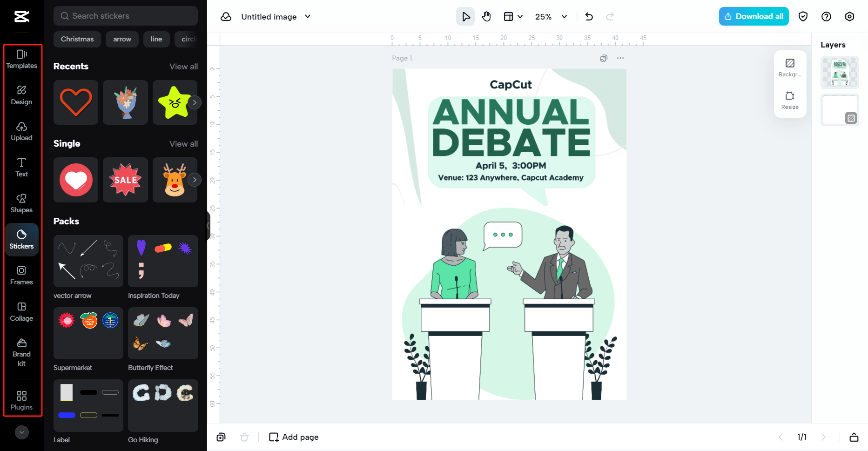Open the Shapes panel

coord(21,203)
